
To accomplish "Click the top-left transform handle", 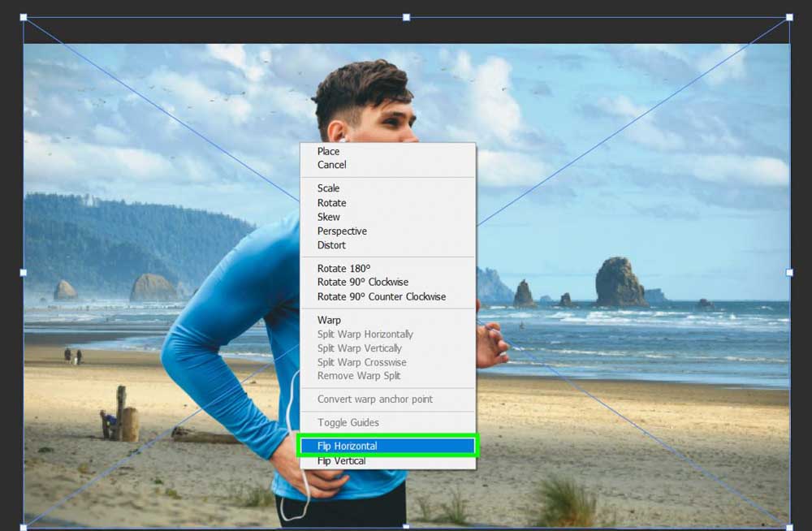I will click(24, 17).
